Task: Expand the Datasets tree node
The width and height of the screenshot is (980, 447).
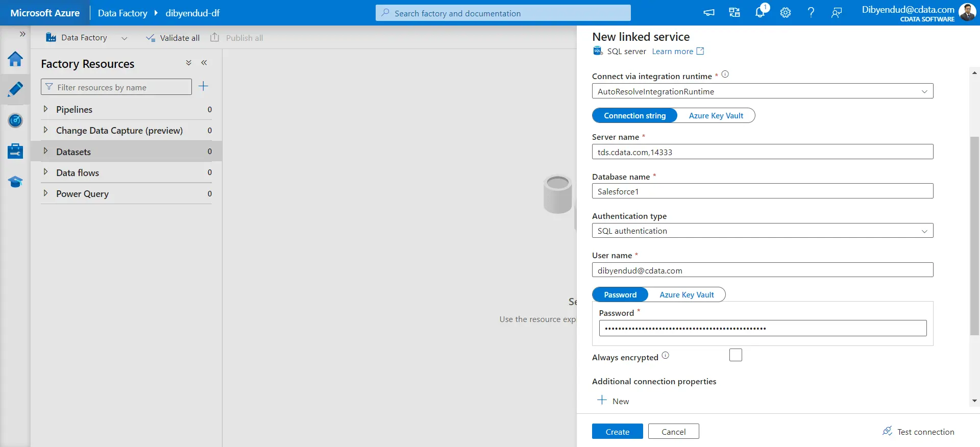Action: (x=45, y=151)
